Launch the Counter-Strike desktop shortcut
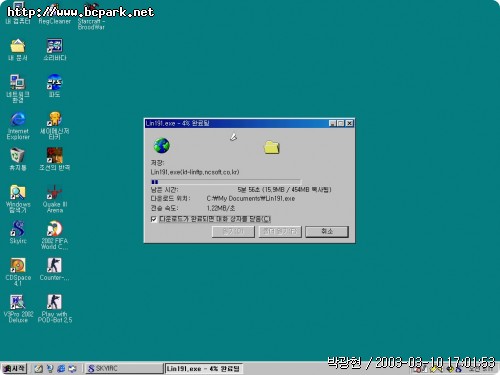This screenshot has height=375, width=500. pos(55,269)
